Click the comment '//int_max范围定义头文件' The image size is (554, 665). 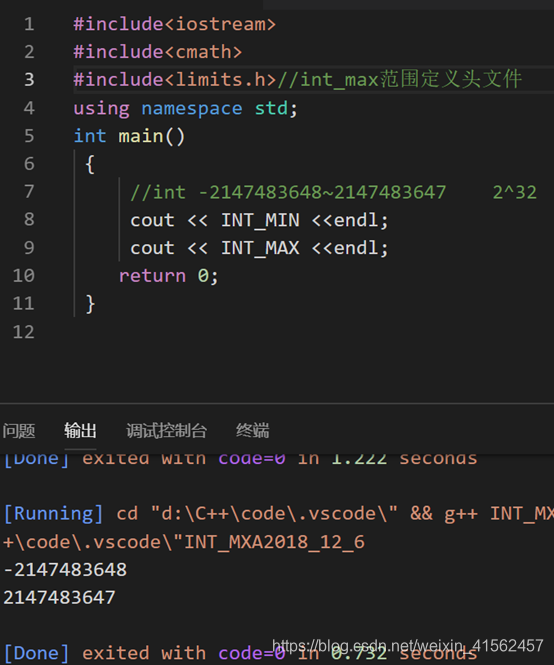pyautogui.click(x=400, y=80)
